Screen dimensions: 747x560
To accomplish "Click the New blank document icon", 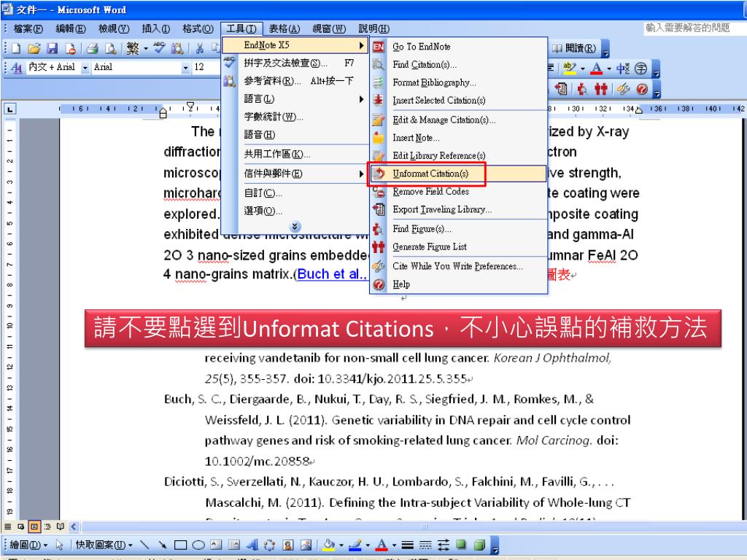I will tap(16, 48).
